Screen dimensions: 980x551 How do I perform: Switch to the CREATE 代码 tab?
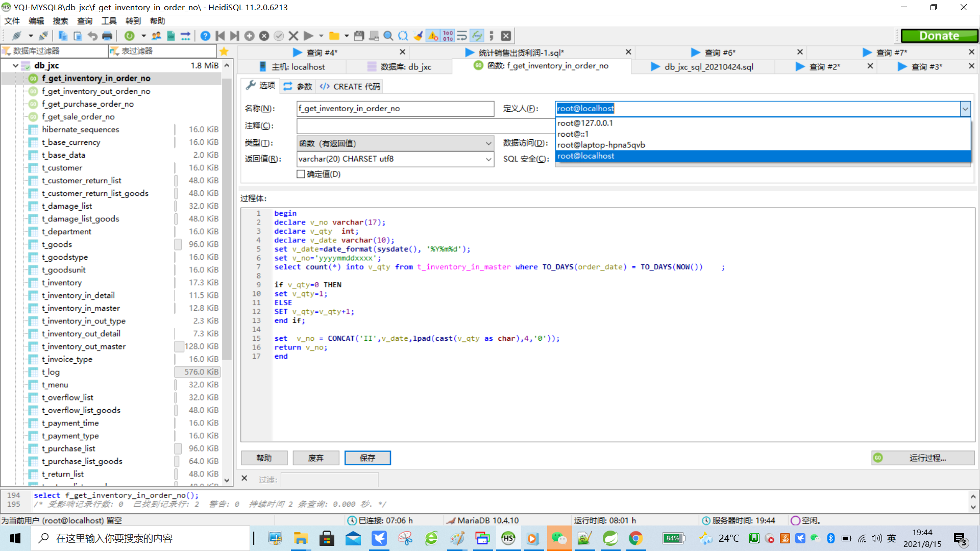[349, 86]
